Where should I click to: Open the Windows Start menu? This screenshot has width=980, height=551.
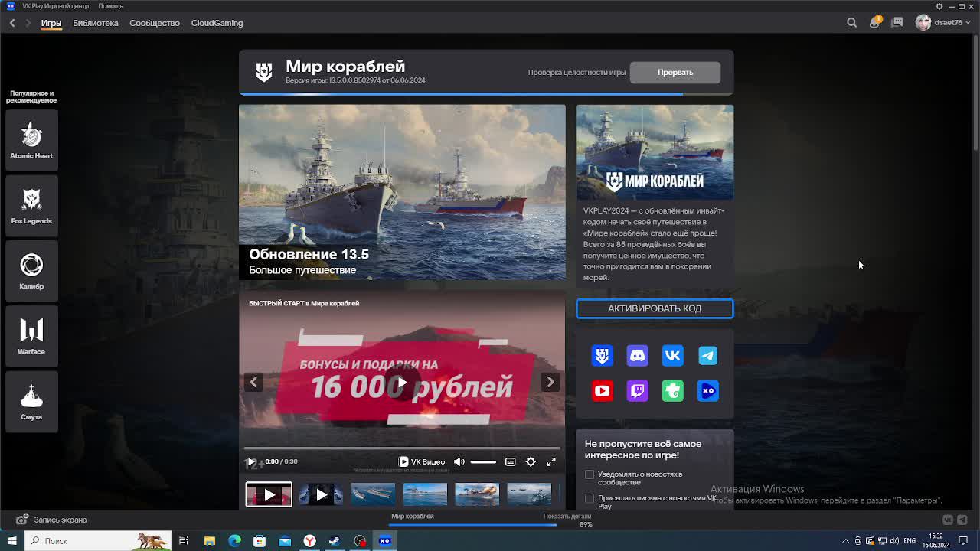pos(12,541)
